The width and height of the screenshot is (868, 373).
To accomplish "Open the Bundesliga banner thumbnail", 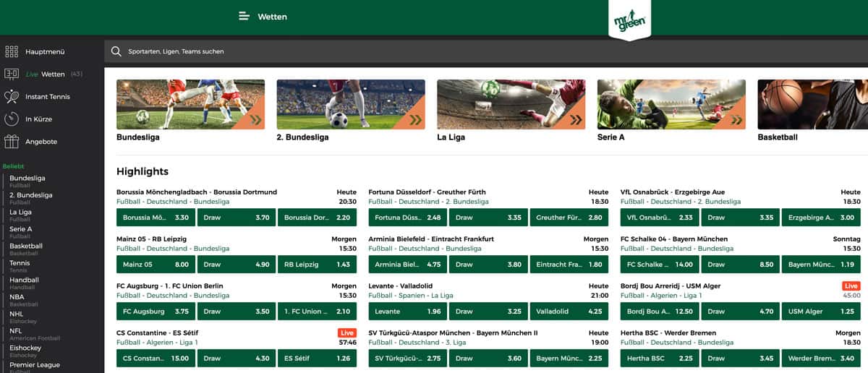I will coord(190,104).
